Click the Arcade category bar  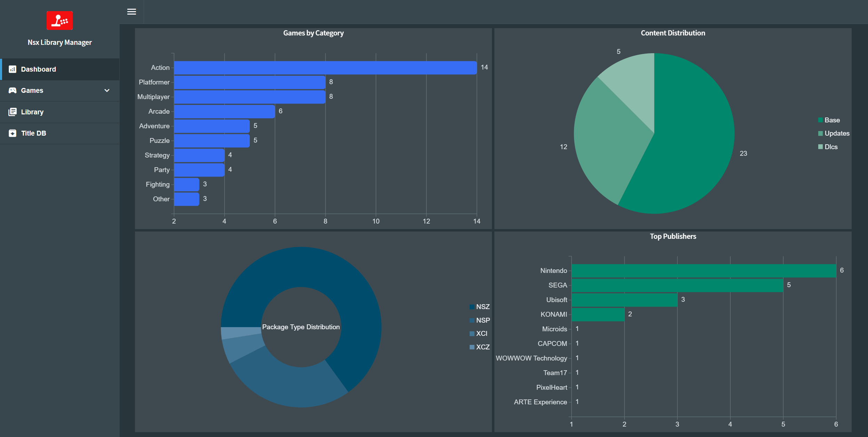coord(224,112)
